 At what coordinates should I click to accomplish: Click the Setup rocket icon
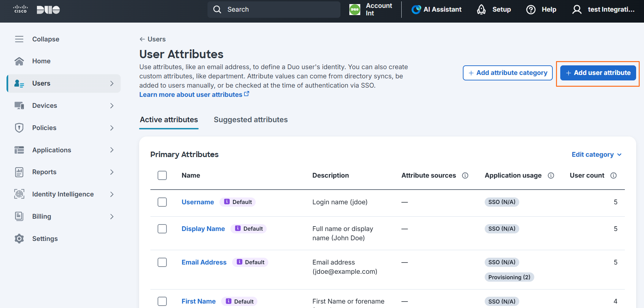pyautogui.click(x=481, y=10)
